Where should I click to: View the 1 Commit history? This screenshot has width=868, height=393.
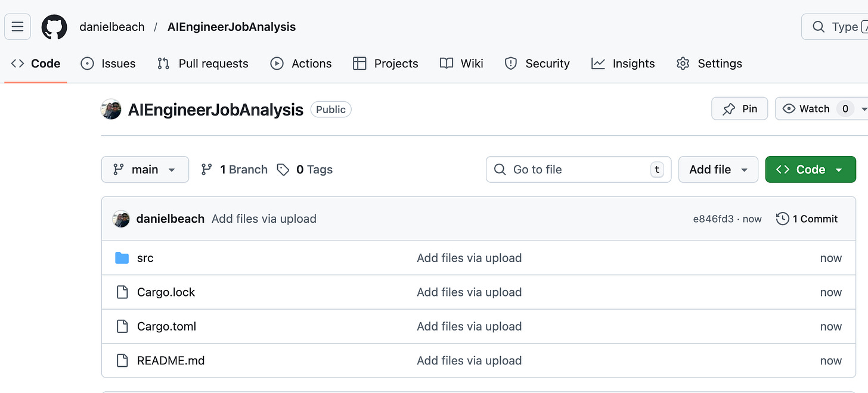click(x=807, y=219)
